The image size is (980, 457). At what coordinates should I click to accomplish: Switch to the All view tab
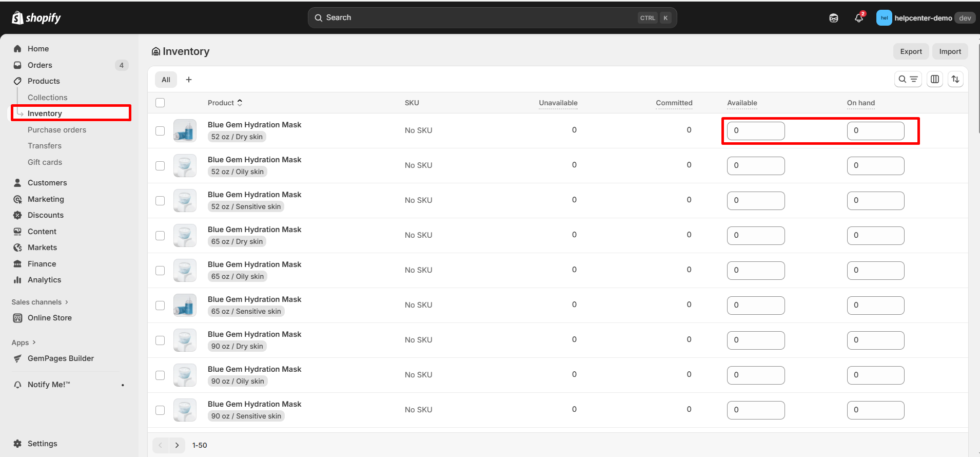(x=166, y=80)
